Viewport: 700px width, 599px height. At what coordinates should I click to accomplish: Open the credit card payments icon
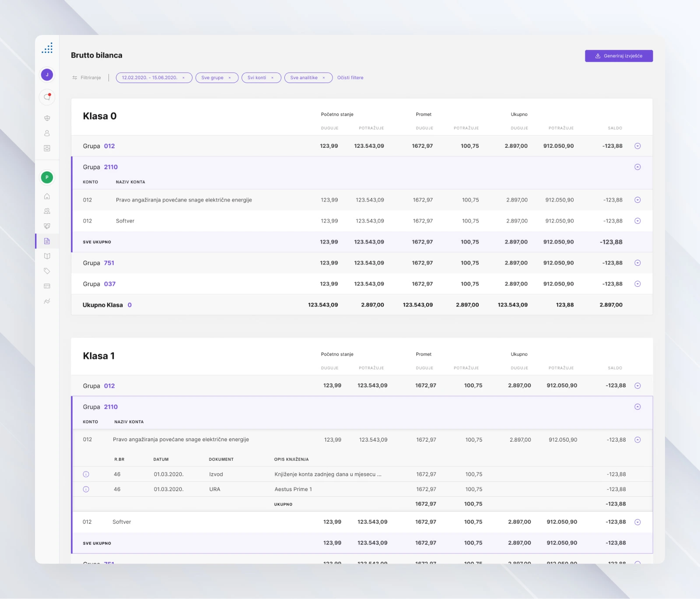coord(47,286)
